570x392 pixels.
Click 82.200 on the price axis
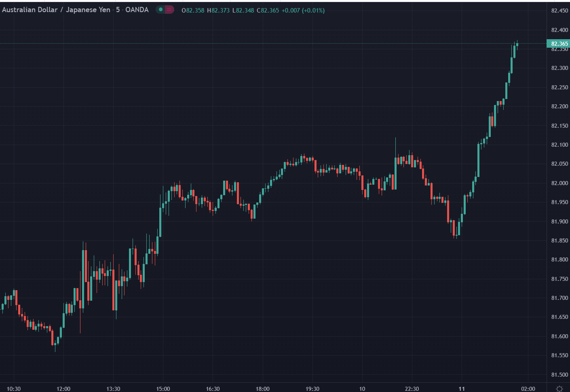559,106
